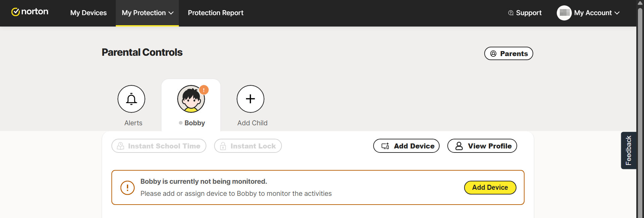Click the vertical page scrollbar

(x=640, y=101)
